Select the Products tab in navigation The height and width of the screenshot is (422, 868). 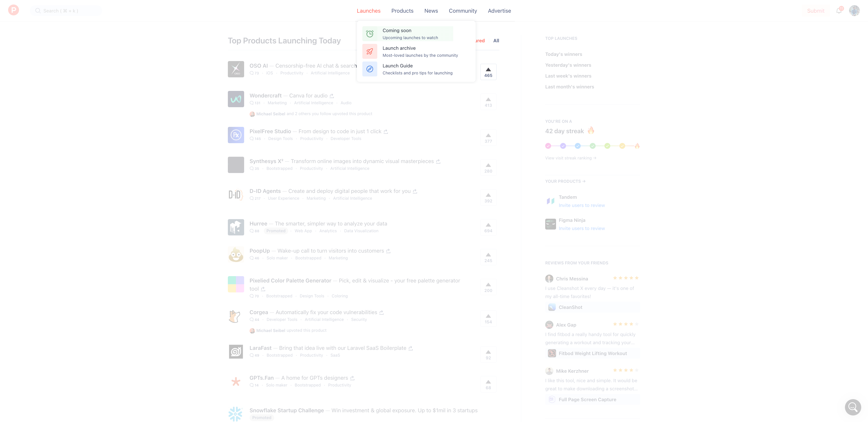tap(402, 11)
